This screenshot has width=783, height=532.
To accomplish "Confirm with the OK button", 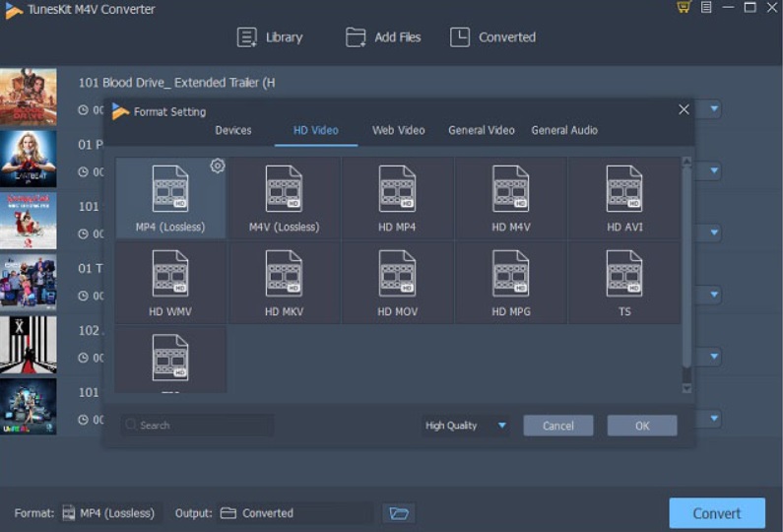I will click(642, 426).
